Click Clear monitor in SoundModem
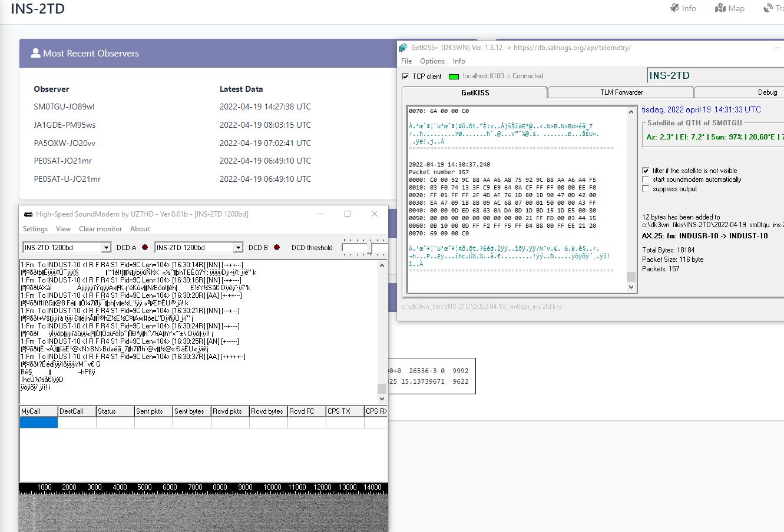 pos(100,229)
